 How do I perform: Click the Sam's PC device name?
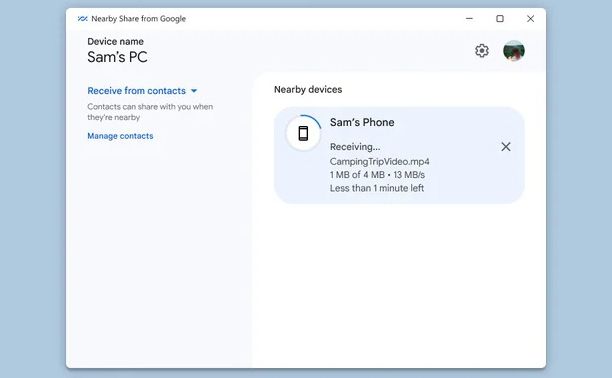click(117, 57)
